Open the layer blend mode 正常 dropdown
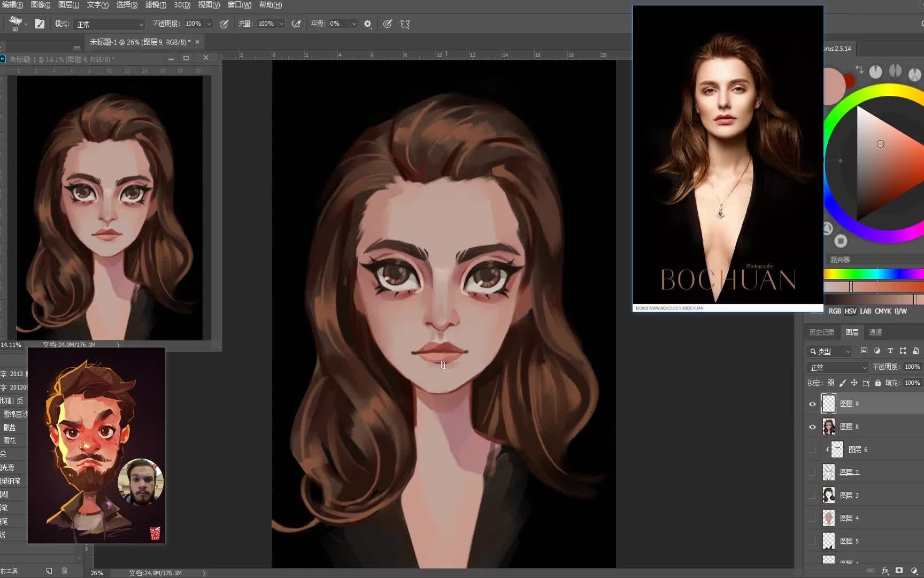924x578 pixels. click(x=838, y=367)
